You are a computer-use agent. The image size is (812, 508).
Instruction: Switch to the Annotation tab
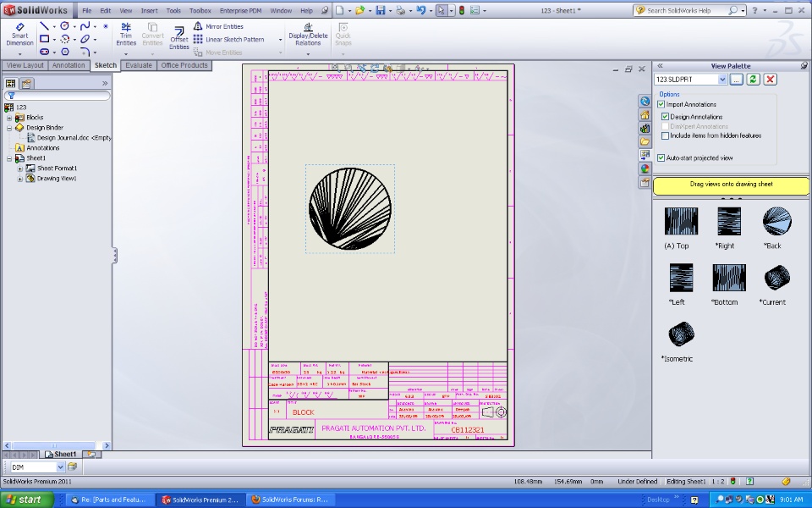click(x=69, y=65)
